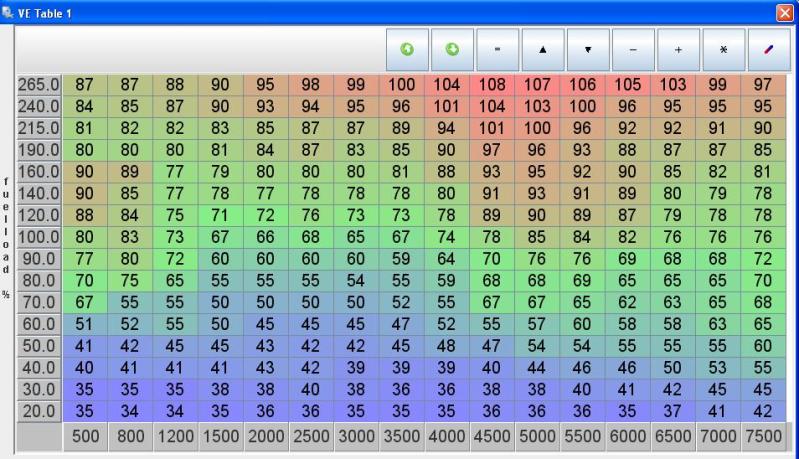
Task: Select the 6500 RPM column header
Action: [673, 437]
